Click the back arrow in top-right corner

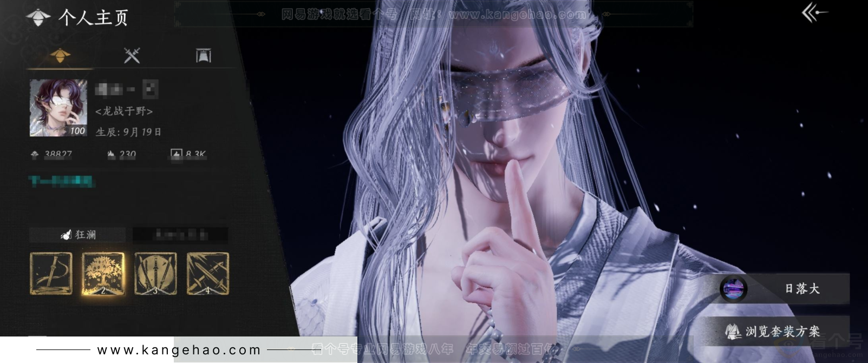pyautogui.click(x=814, y=12)
